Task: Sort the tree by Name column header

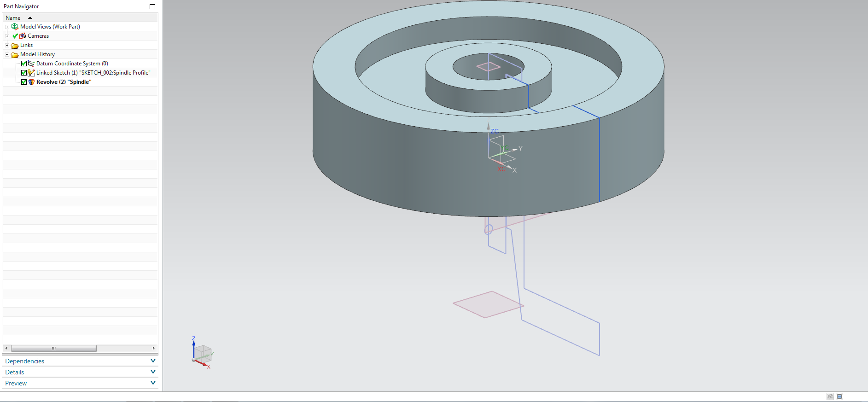Action: coord(13,18)
